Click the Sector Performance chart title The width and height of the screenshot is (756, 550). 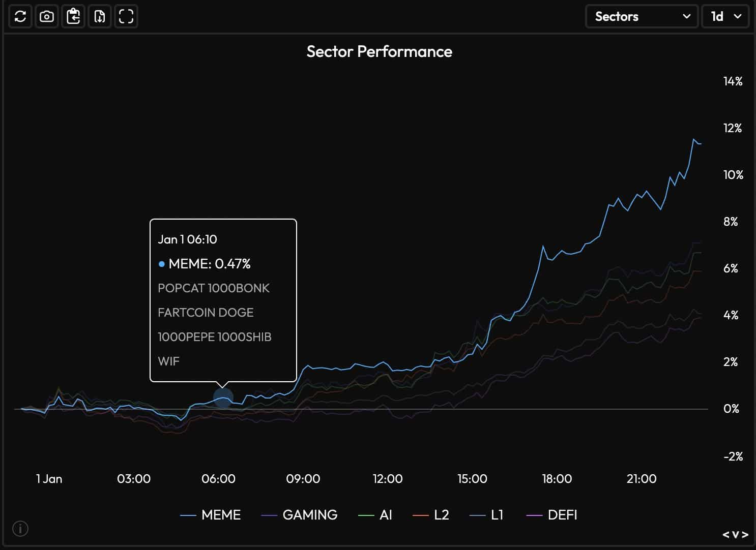pos(379,51)
